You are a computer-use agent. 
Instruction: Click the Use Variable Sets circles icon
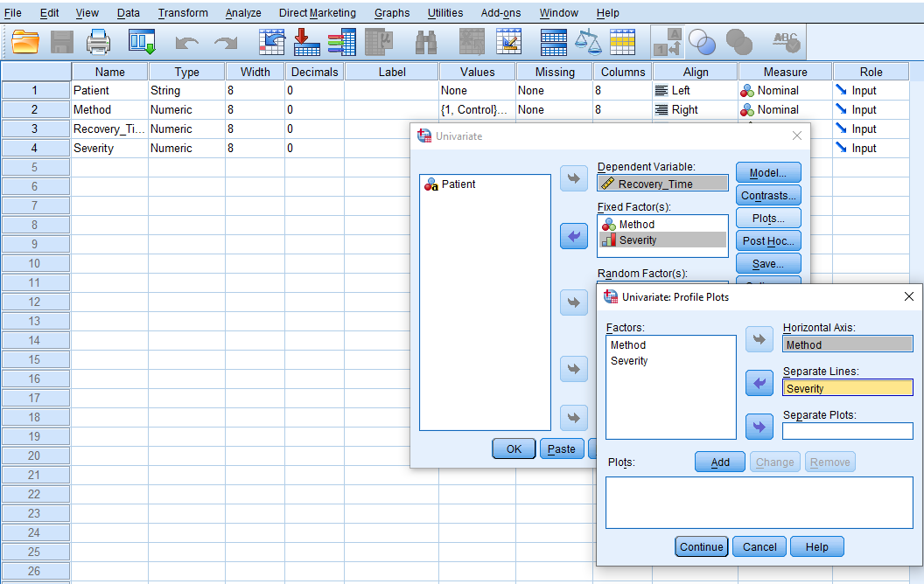pyautogui.click(x=702, y=42)
